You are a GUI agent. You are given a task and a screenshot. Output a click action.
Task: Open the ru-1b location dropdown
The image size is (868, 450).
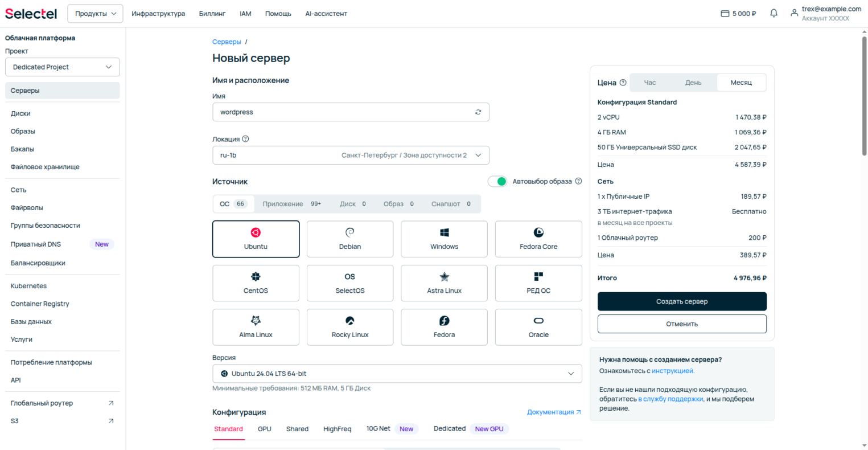pyautogui.click(x=351, y=155)
